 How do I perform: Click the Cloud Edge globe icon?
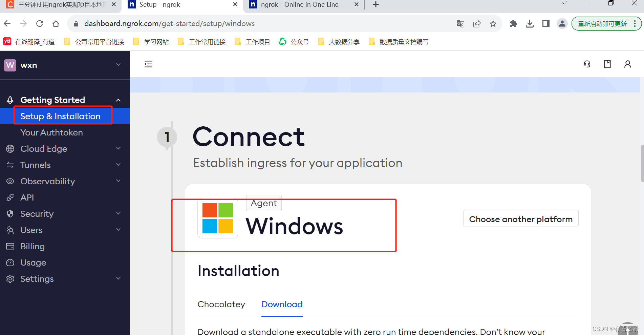click(10, 149)
